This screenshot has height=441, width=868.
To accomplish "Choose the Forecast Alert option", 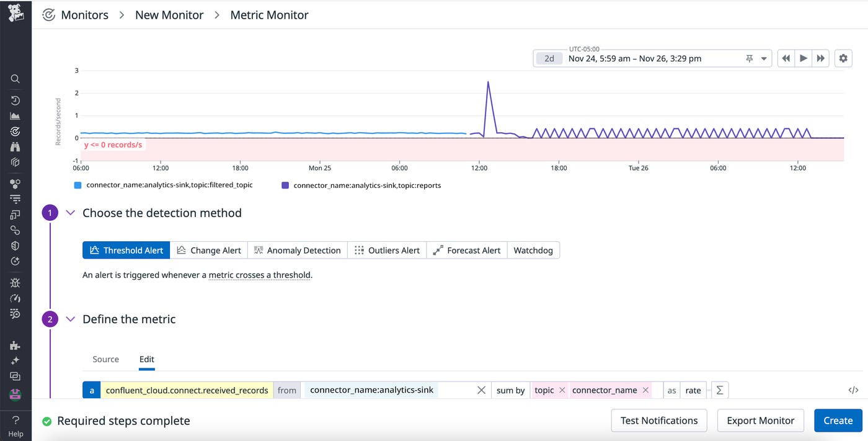I will point(467,250).
